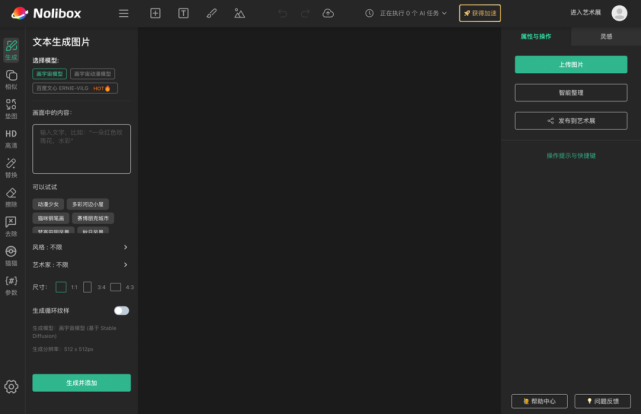The width and height of the screenshot is (641, 414).
Task: Click the Nolibox logo
Action: [46, 13]
